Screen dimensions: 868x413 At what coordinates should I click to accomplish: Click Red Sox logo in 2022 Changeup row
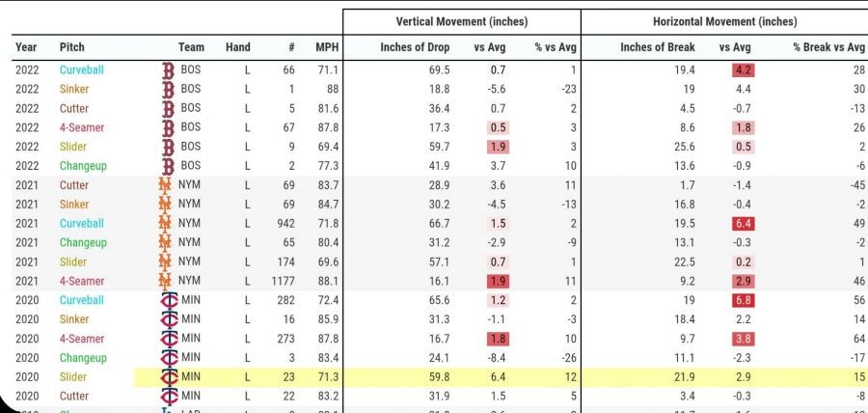click(x=167, y=166)
